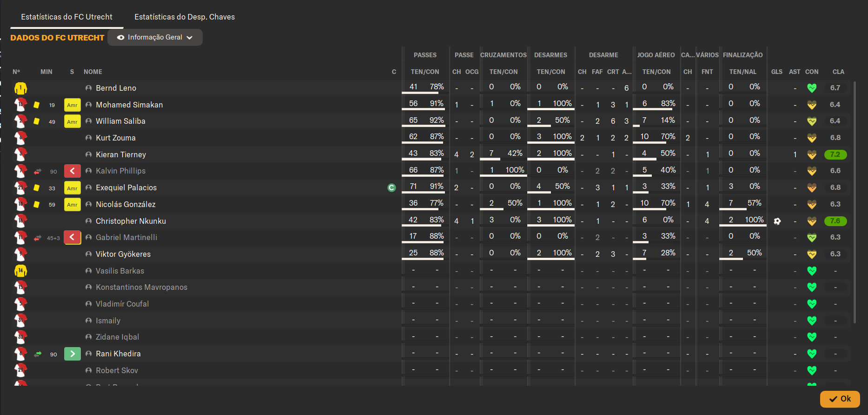Switch to Estatísticas do FC Utrecht tab
Image resolution: width=868 pixels, height=415 pixels.
click(x=66, y=17)
